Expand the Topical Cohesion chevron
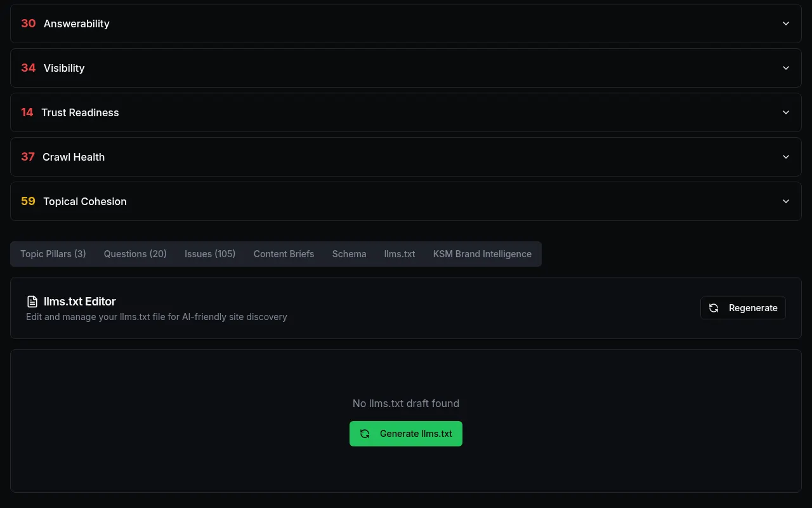This screenshot has height=508, width=812. point(786,201)
